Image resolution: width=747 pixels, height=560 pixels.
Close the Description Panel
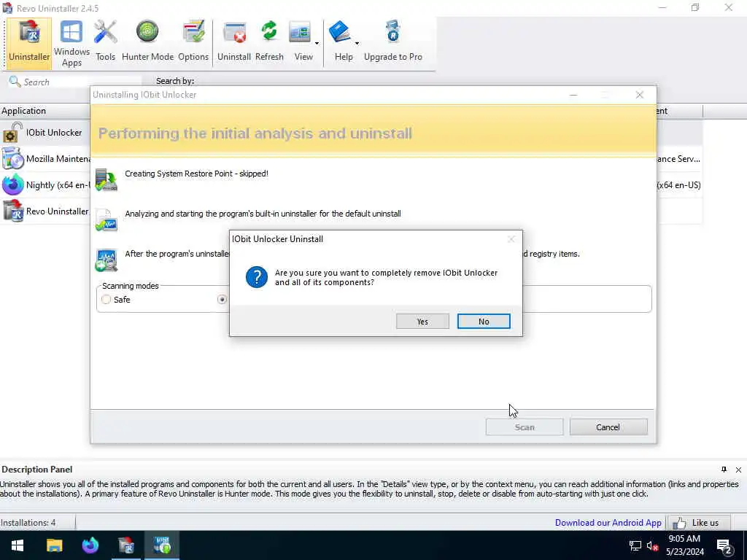pos(738,470)
